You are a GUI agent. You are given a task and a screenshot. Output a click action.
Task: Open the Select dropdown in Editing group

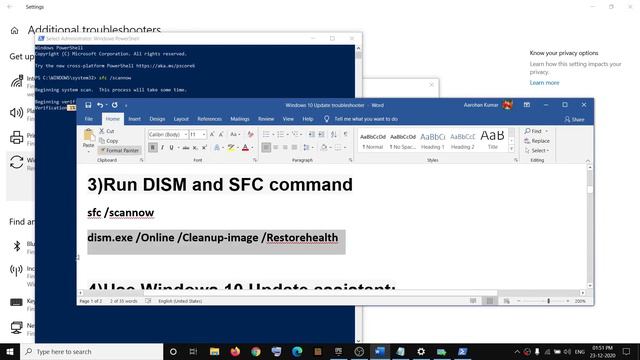[x=537, y=151]
